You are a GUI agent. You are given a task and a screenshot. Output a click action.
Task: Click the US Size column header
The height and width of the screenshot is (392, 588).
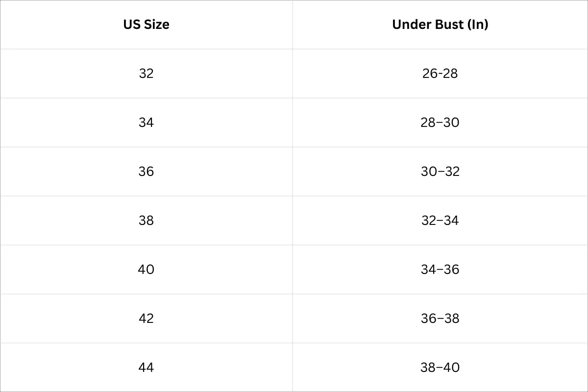[x=146, y=24]
